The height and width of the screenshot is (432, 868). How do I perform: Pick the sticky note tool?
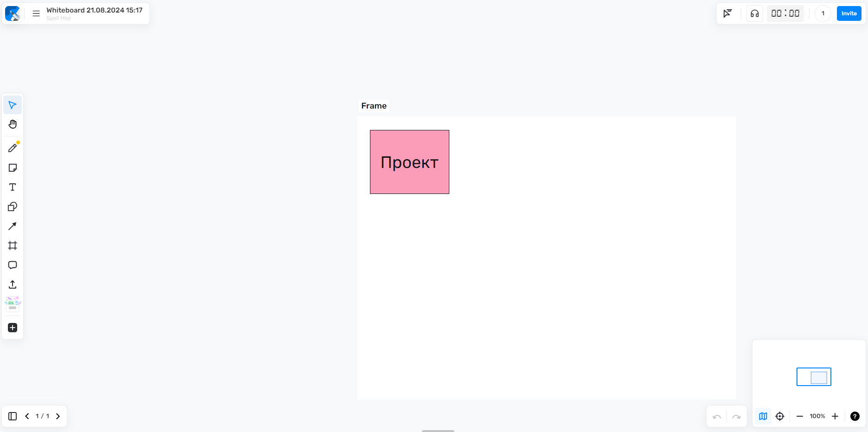(13, 168)
